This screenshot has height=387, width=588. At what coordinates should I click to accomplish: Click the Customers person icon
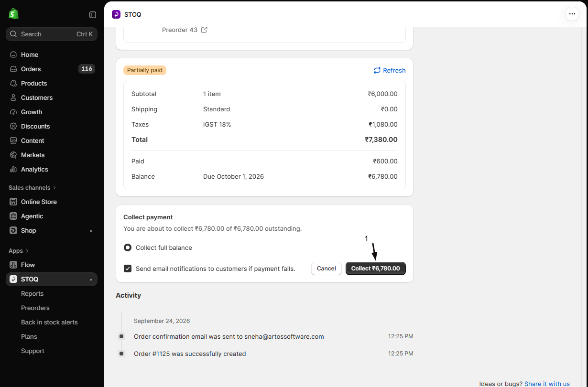(13, 97)
